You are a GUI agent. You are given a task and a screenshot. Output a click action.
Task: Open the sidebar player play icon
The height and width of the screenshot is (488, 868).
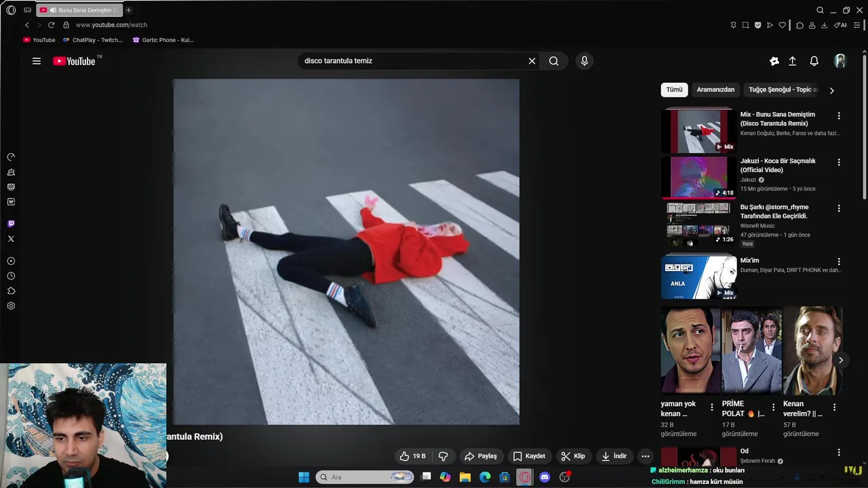point(11,261)
